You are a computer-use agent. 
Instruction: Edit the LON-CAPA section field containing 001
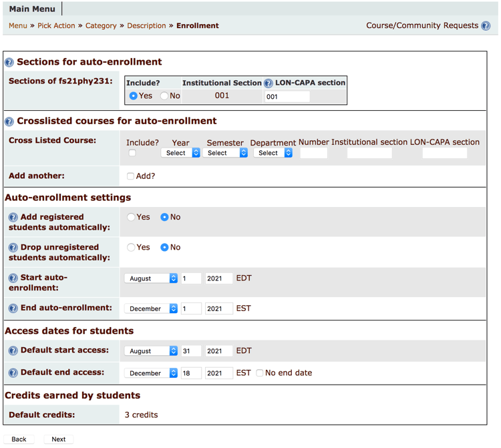pos(287,96)
